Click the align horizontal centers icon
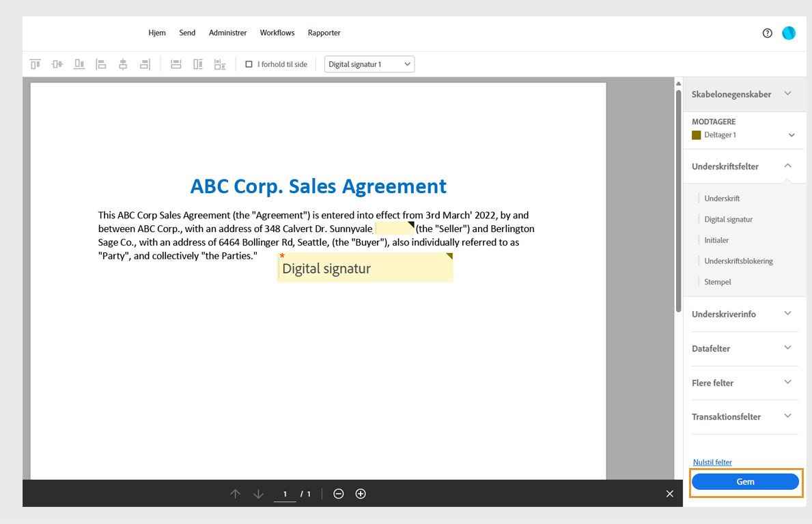 pos(123,64)
